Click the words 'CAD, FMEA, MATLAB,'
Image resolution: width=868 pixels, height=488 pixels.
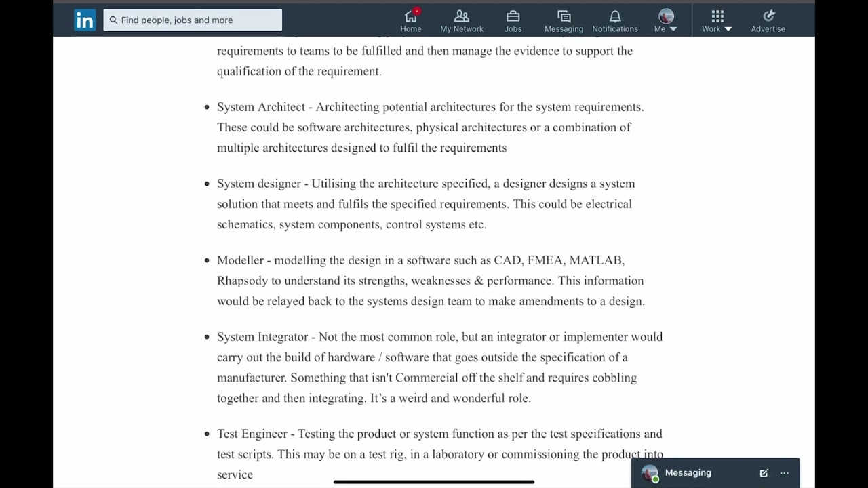[x=559, y=260]
